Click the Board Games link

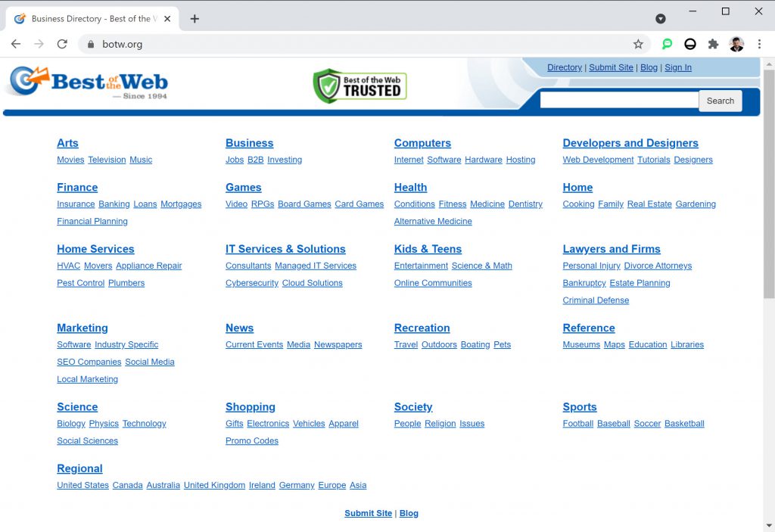(x=304, y=204)
